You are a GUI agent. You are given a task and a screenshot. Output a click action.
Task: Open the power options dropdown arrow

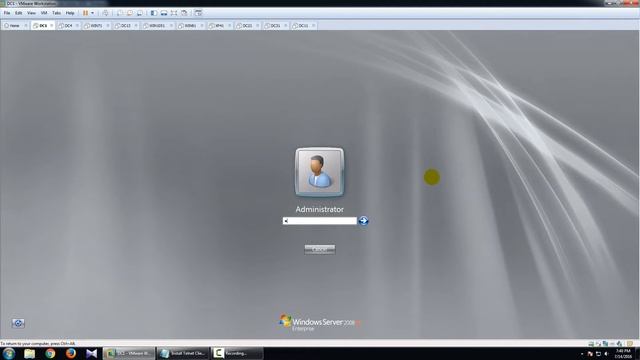point(92,13)
